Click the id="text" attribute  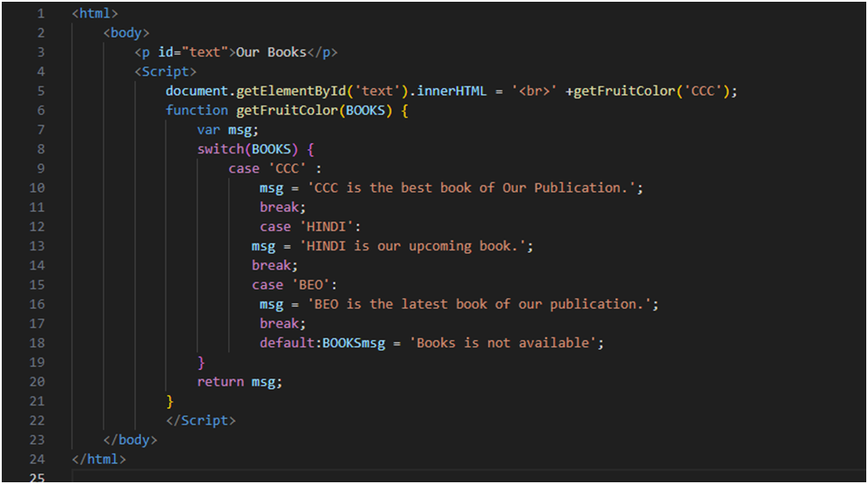(x=193, y=52)
